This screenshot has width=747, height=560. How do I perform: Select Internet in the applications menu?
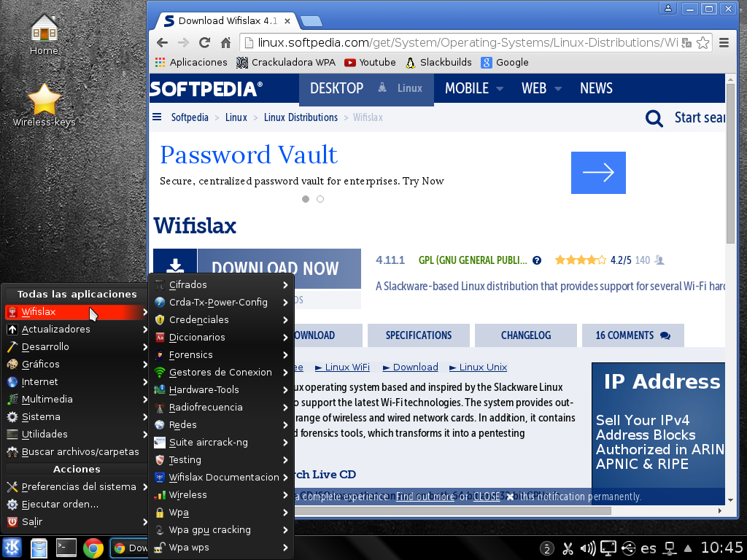tap(77, 382)
